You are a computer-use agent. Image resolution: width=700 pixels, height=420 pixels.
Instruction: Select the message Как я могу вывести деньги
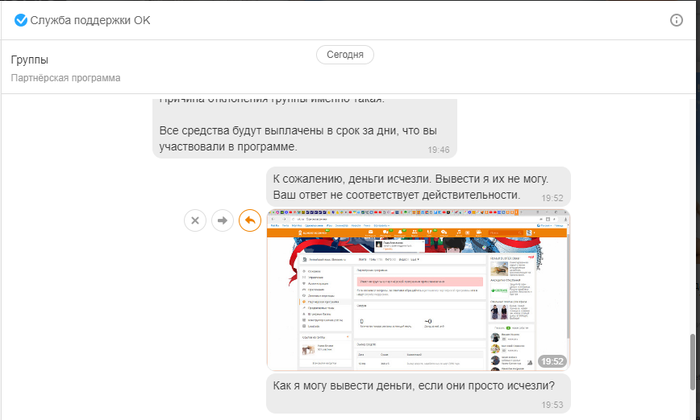413,385
